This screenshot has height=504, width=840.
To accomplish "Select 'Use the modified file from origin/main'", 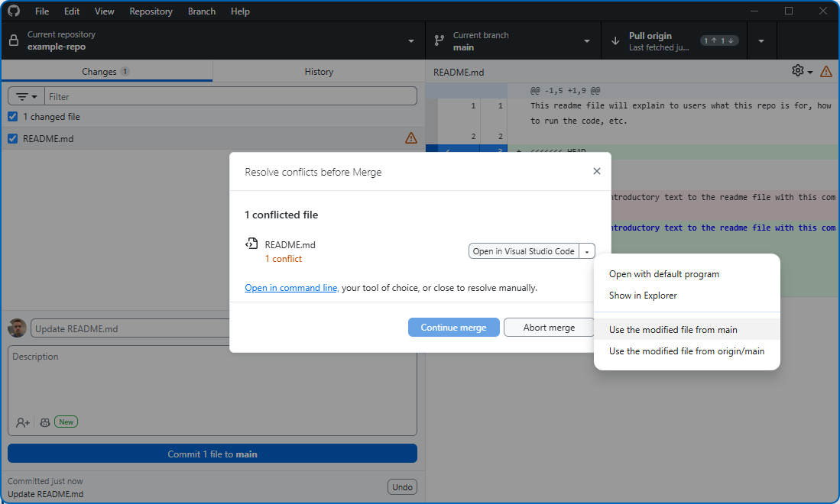I will [x=686, y=351].
